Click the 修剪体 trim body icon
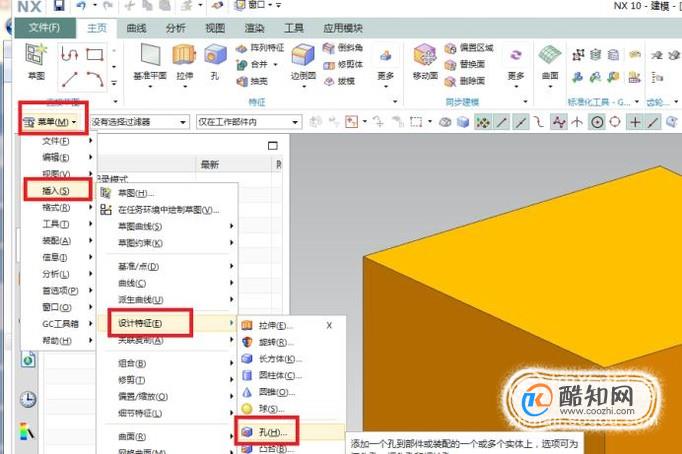The image size is (682, 454). 329,64
